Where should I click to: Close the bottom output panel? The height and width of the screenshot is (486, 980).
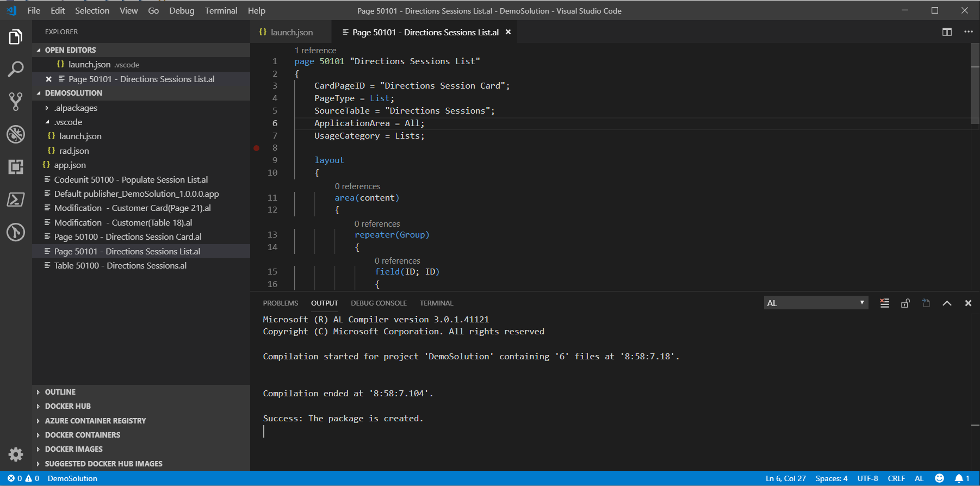tap(968, 303)
